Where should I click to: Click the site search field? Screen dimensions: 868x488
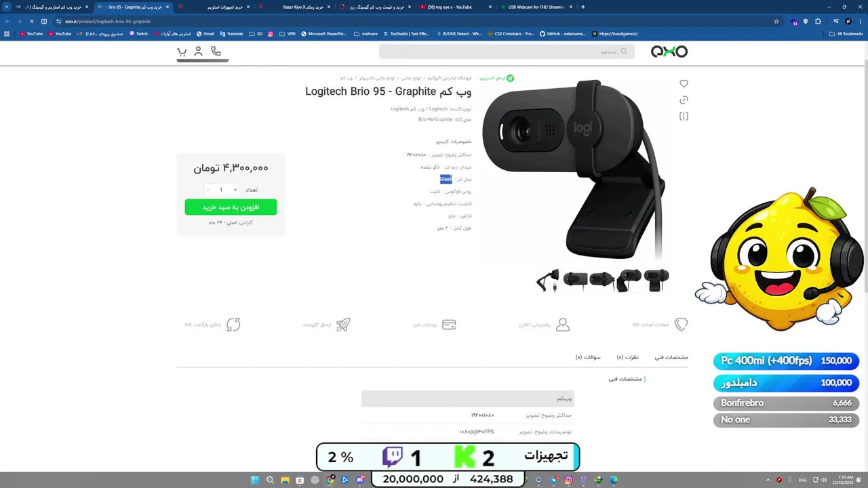tap(507, 52)
